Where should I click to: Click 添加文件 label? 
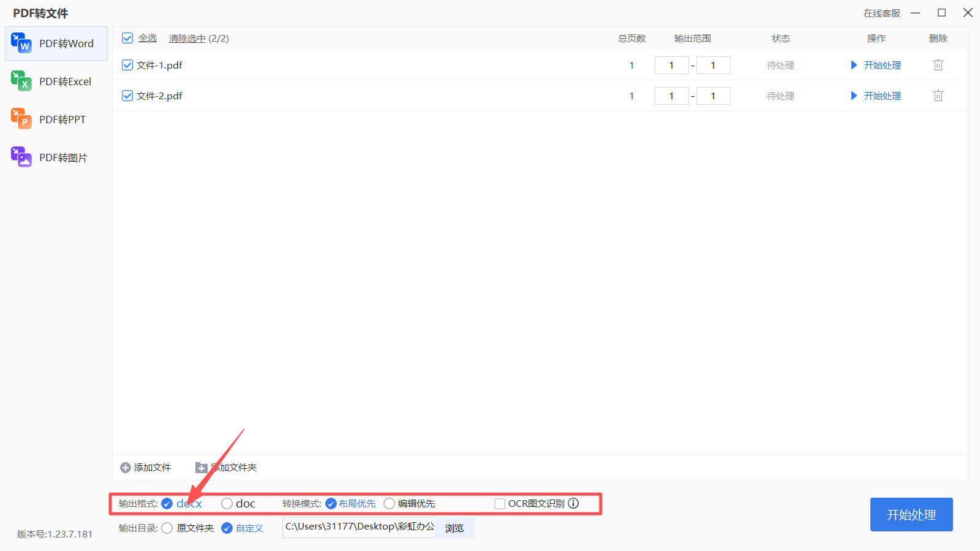coord(153,468)
